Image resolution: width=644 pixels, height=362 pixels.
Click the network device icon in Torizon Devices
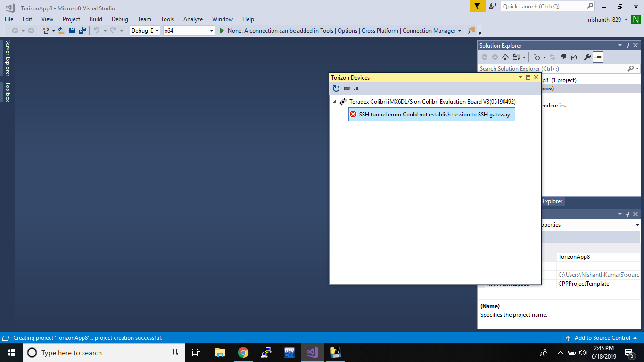point(357,89)
